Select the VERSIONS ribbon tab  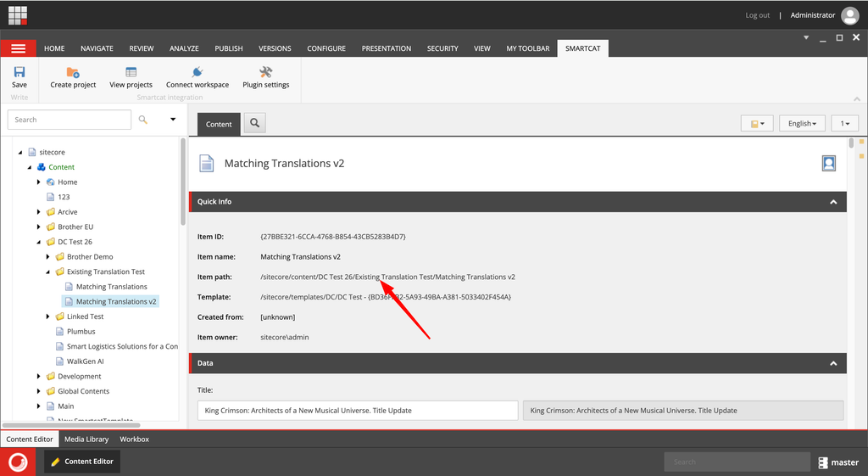275,48
